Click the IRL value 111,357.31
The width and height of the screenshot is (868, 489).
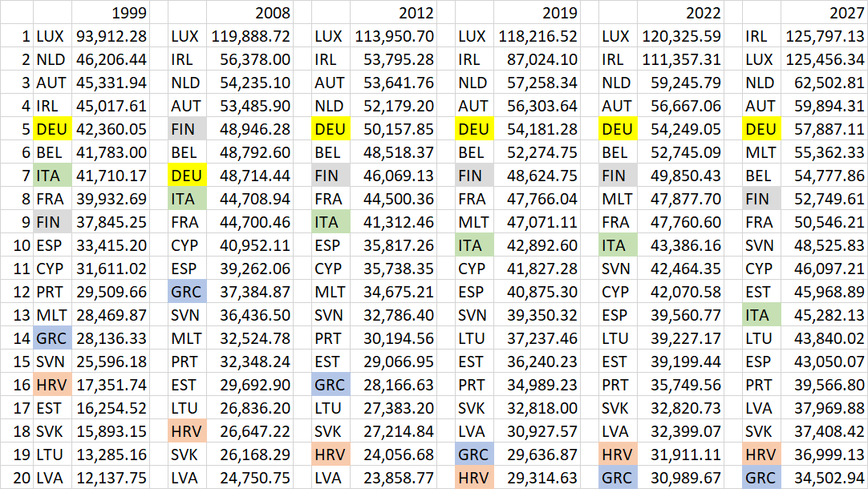tap(681, 59)
